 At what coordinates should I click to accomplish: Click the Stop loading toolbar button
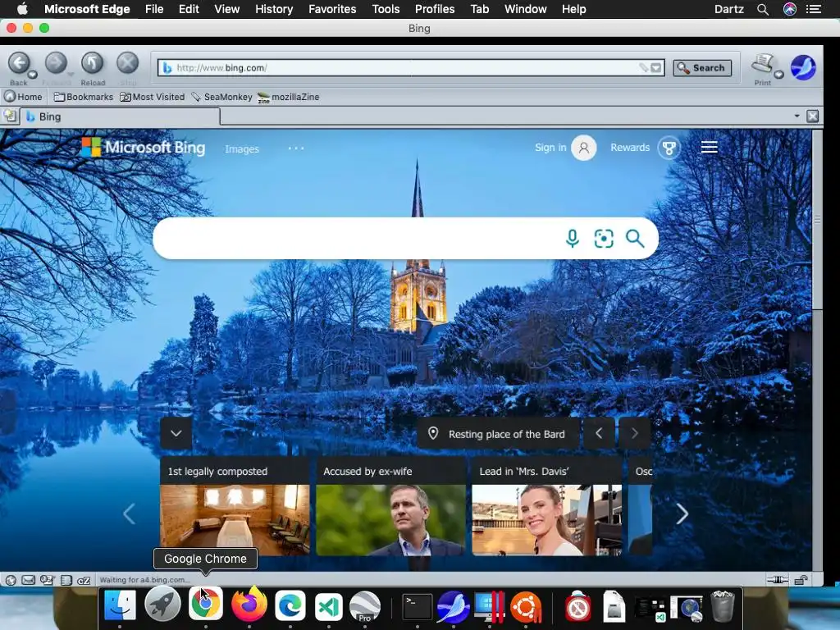pos(127,63)
